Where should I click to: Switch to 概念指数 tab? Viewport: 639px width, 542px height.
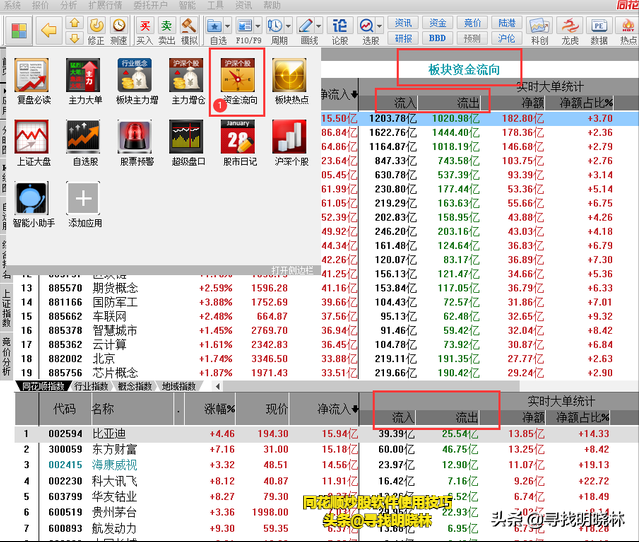[135, 386]
